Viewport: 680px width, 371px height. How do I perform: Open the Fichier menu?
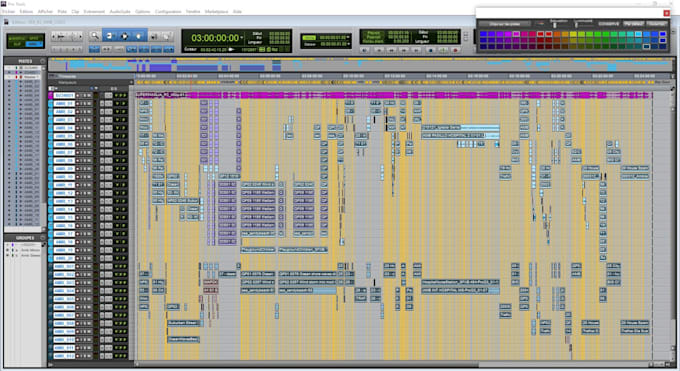coord(8,11)
